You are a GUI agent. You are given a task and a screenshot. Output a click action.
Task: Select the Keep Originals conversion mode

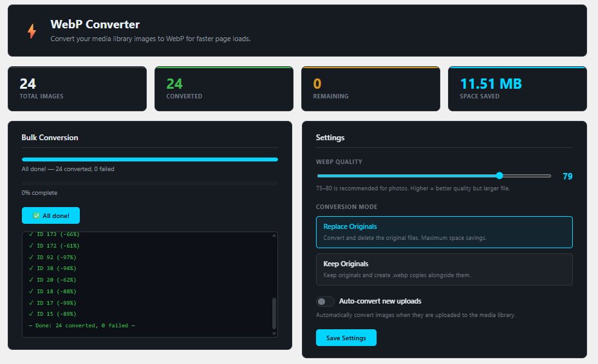(444, 269)
